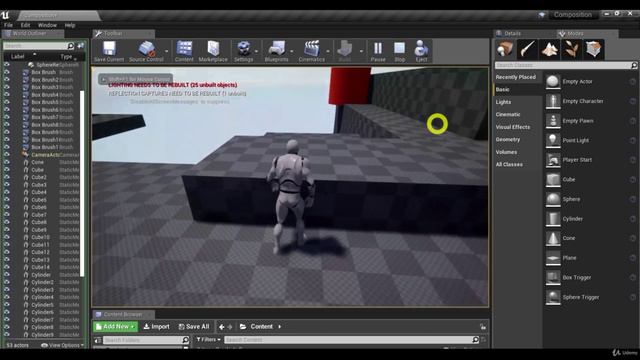Click the World Outliner vertical scrollbar
Image resolution: width=640 pixels, height=360 pixels.
(82, 184)
